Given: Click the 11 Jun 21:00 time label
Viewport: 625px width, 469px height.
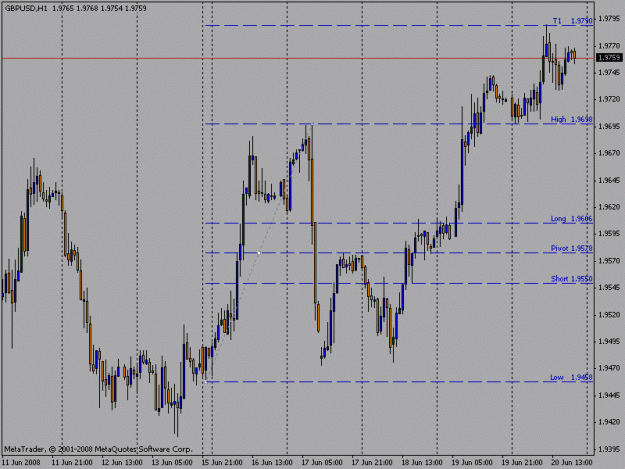Looking at the screenshot, I should pyautogui.click(x=72, y=462).
